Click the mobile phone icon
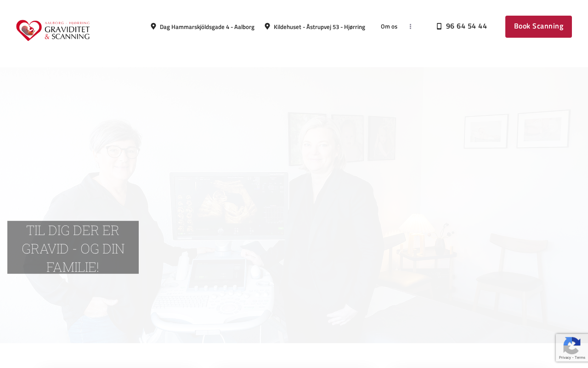The width and height of the screenshot is (588, 368). click(439, 26)
